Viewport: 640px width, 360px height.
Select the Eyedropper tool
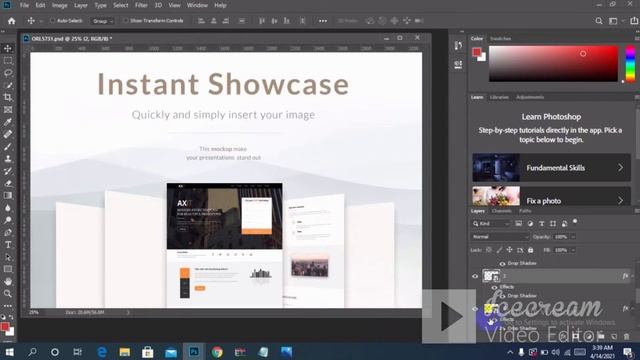tap(8, 122)
